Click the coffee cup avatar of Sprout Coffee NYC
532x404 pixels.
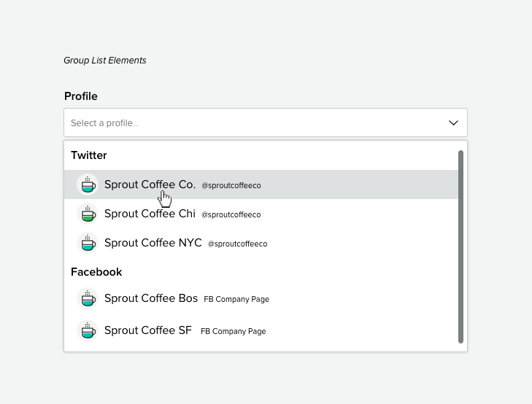pyautogui.click(x=88, y=243)
